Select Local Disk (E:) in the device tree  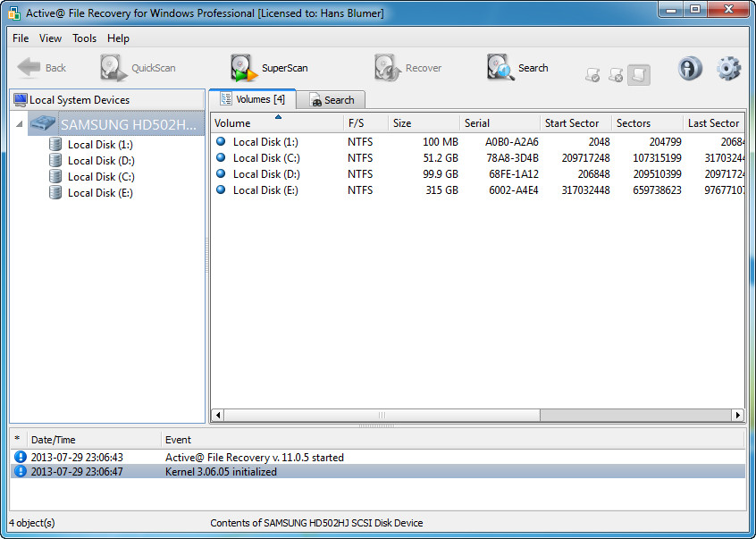click(100, 192)
